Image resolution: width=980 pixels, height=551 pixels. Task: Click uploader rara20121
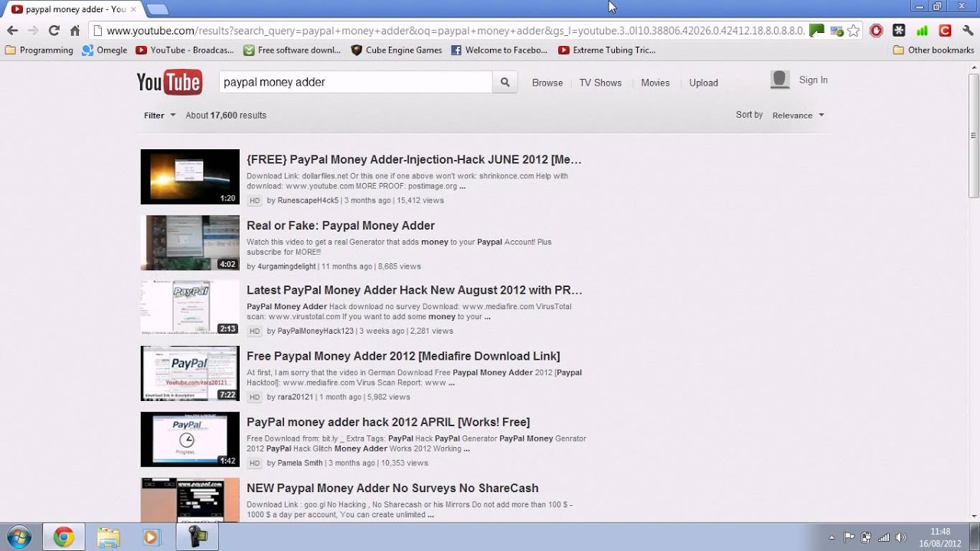295,397
